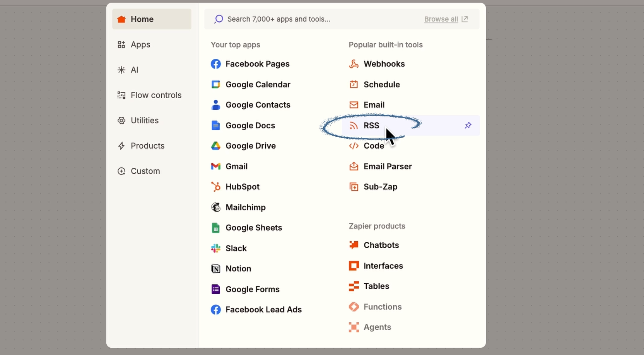This screenshot has width=644, height=355.
Task: Pick the Google Sheets label
Action: (x=254, y=228)
